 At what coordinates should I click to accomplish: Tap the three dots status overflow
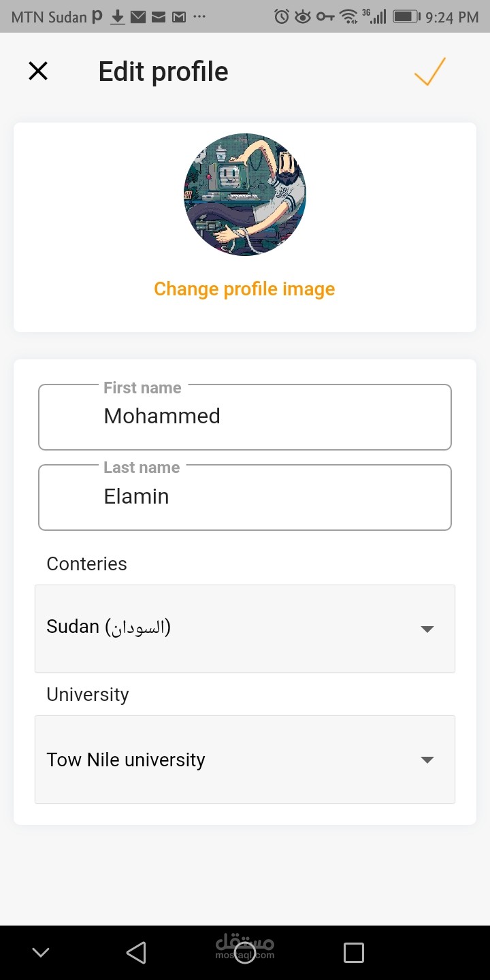click(x=199, y=16)
